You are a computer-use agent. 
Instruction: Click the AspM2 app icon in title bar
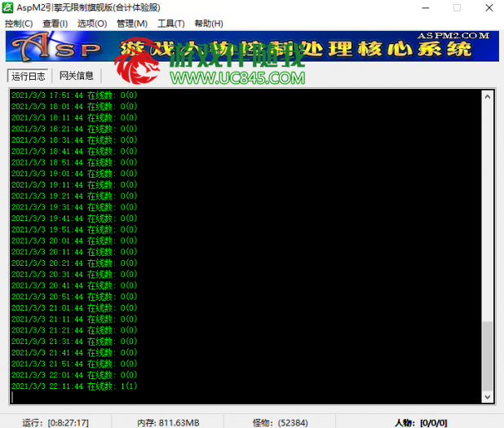(x=7, y=7)
